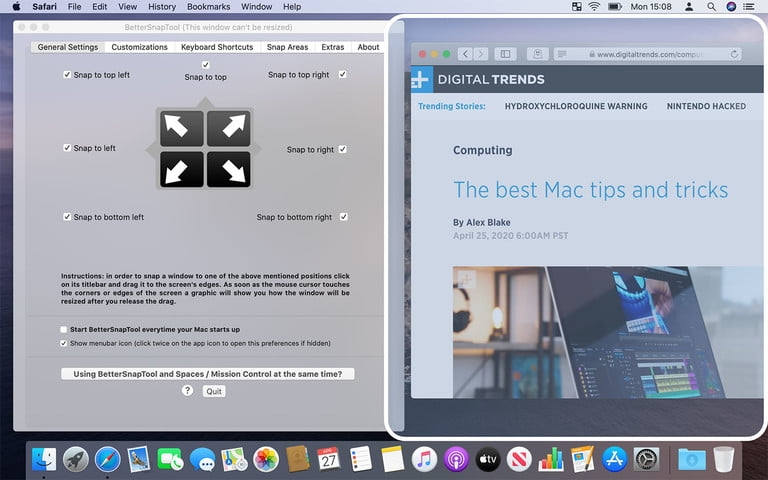Screen dimensions: 768x480
Task: Switch to Keyboard Shortcuts tab
Action: [217, 47]
